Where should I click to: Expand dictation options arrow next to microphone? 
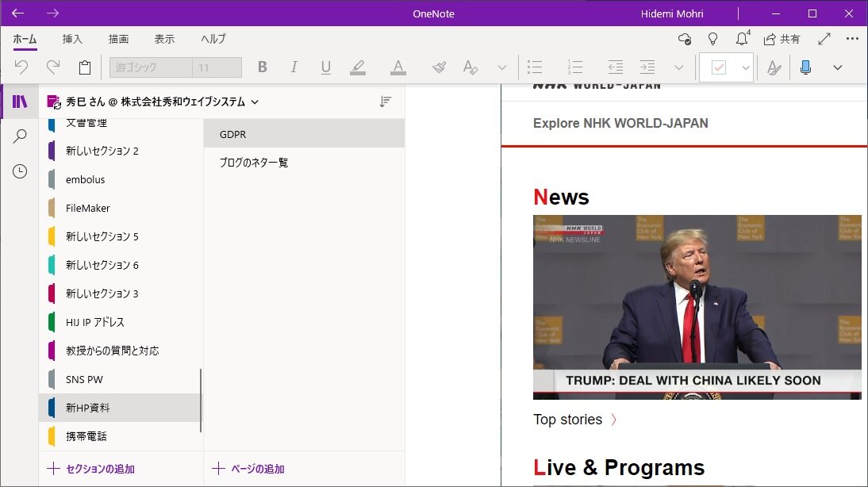point(836,67)
